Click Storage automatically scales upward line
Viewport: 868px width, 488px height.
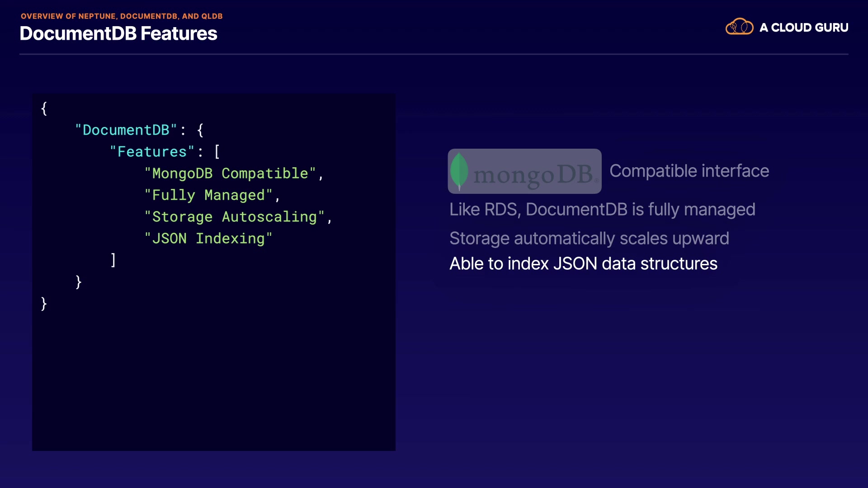click(x=589, y=239)
